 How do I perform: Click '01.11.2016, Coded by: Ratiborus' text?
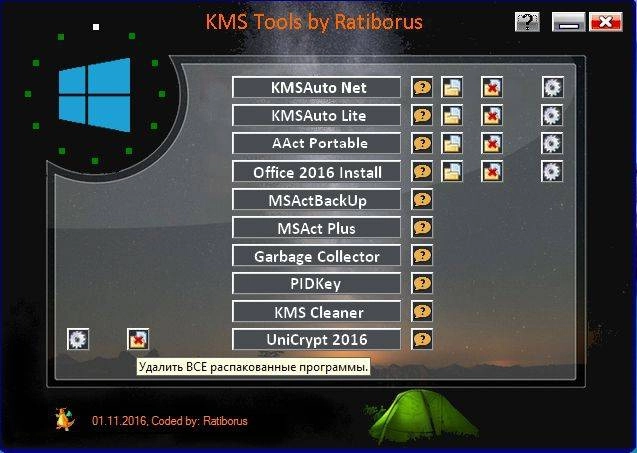[170, 421]
